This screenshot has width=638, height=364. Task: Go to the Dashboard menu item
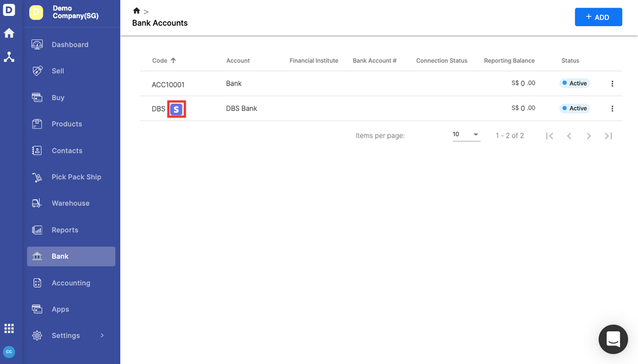70,45
